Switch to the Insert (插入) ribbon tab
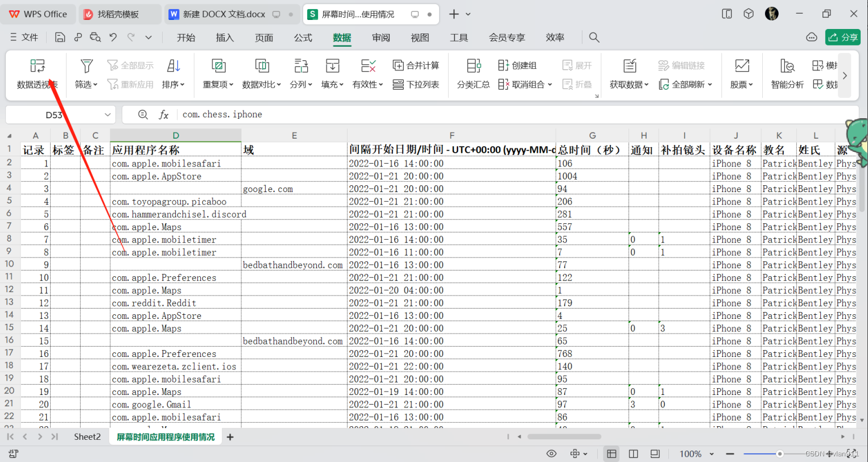This screenshot has height=462, width=868. (225, 38)
